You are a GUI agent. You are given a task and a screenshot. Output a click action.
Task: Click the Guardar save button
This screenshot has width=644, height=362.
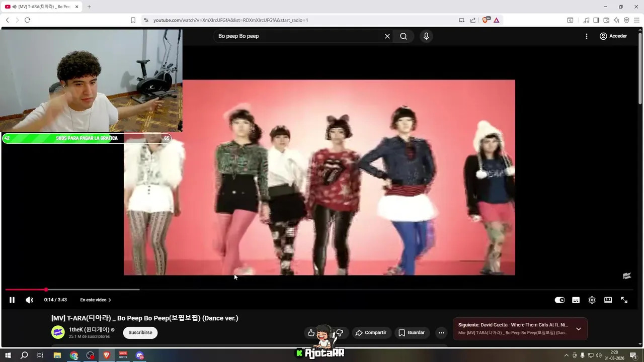tap(412, 333)
